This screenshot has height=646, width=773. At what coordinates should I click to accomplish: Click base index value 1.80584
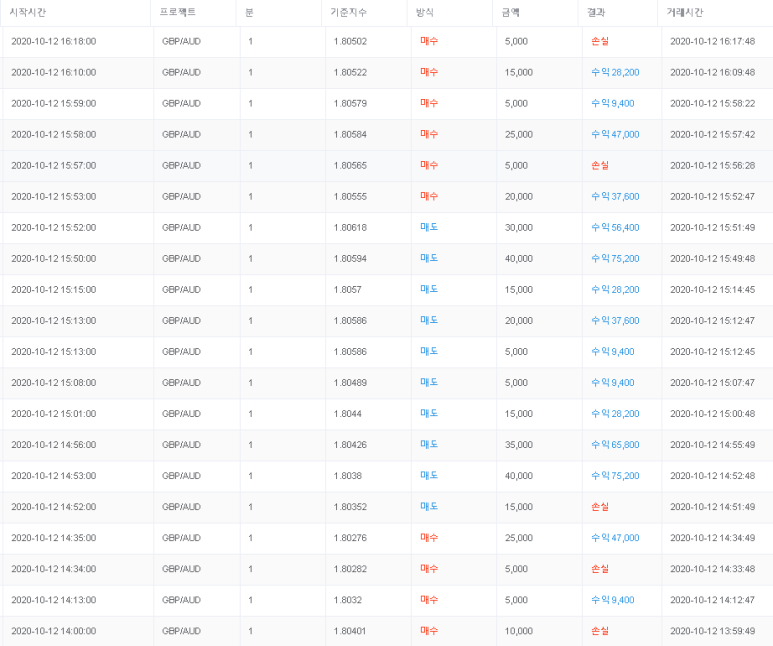pos(351,135)
